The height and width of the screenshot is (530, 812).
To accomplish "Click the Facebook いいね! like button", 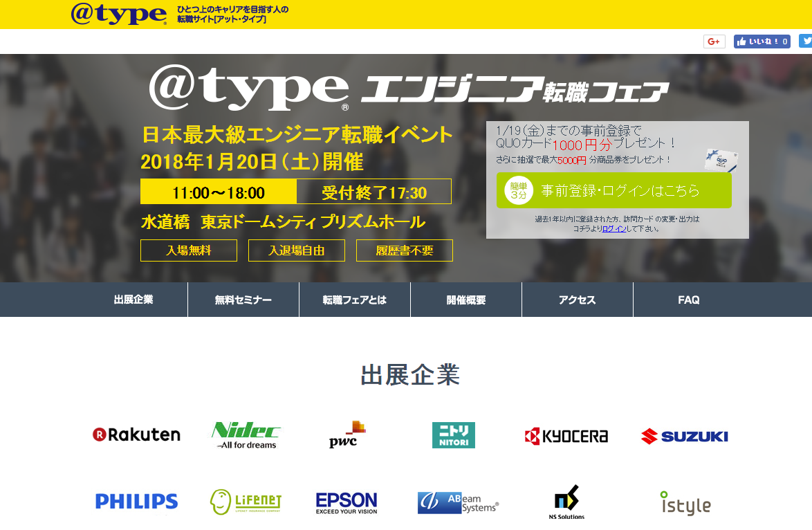I will pyautogui.click(x=762, y=42).
